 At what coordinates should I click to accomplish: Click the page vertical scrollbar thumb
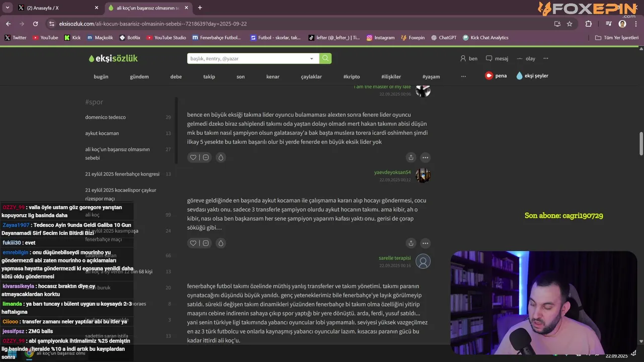pyautogui.click(x=641, y=144)
